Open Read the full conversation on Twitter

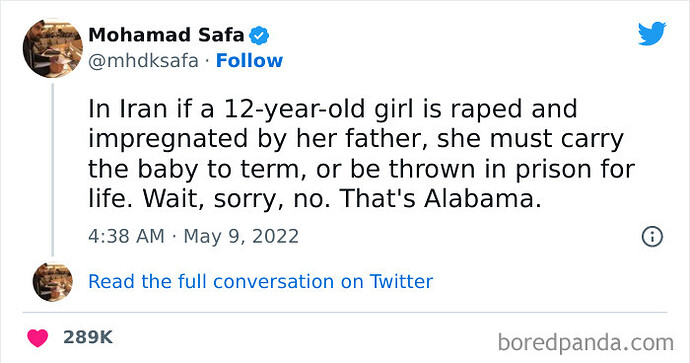pos(261,282)
